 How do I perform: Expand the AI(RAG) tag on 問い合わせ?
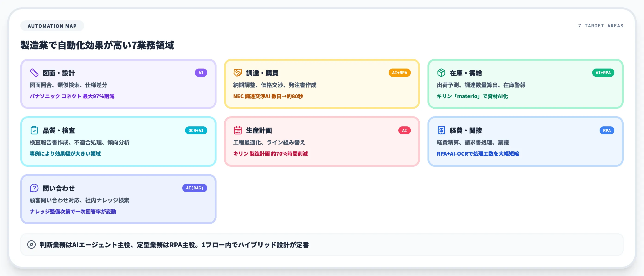(195, 188)
